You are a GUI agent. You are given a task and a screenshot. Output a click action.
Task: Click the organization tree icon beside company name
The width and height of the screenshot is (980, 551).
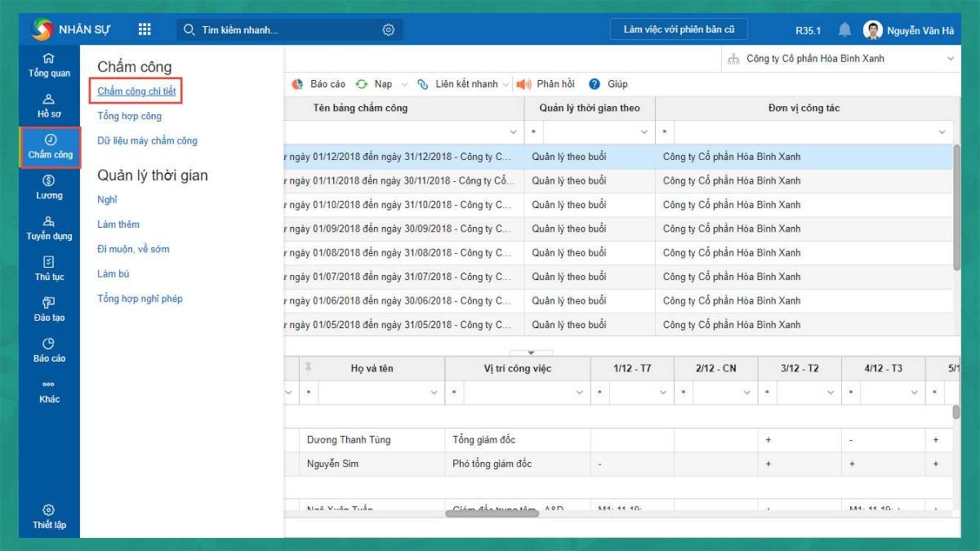coord(733,59)
